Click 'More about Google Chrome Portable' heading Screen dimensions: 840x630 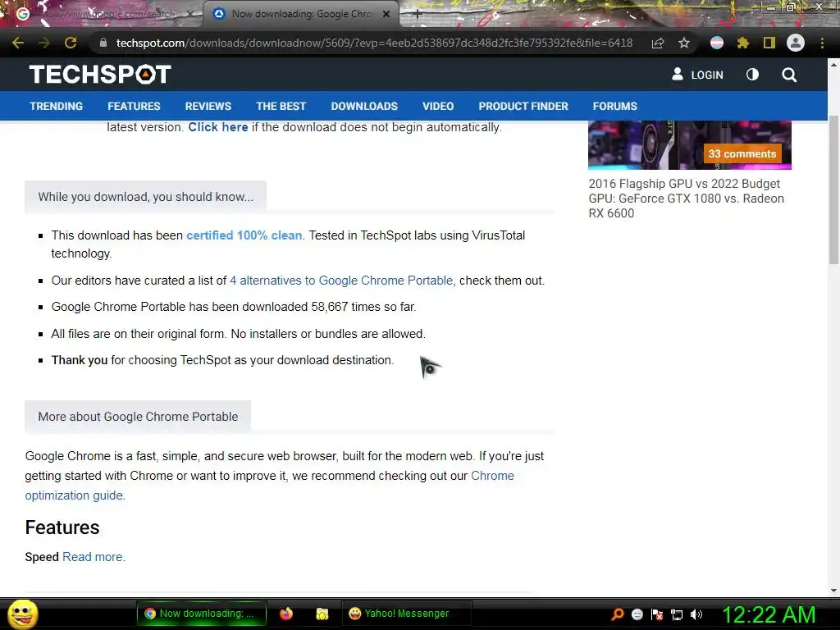(x=138, y=416)
